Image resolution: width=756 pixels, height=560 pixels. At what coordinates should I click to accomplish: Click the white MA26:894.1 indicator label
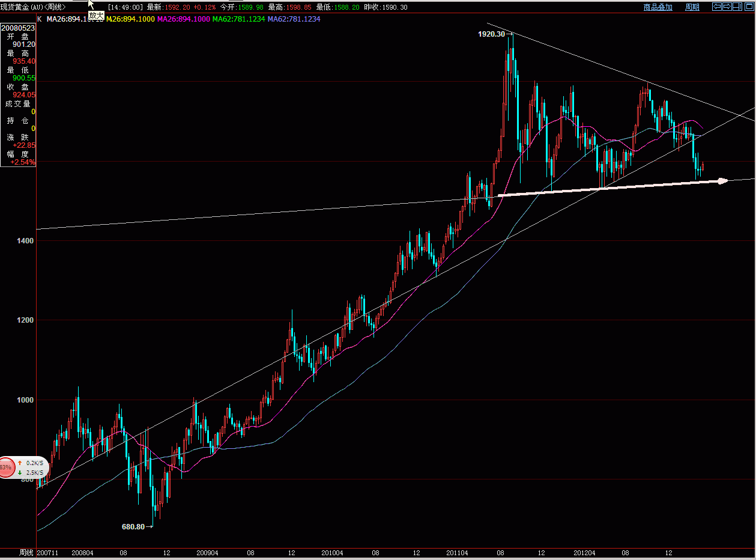75,19
